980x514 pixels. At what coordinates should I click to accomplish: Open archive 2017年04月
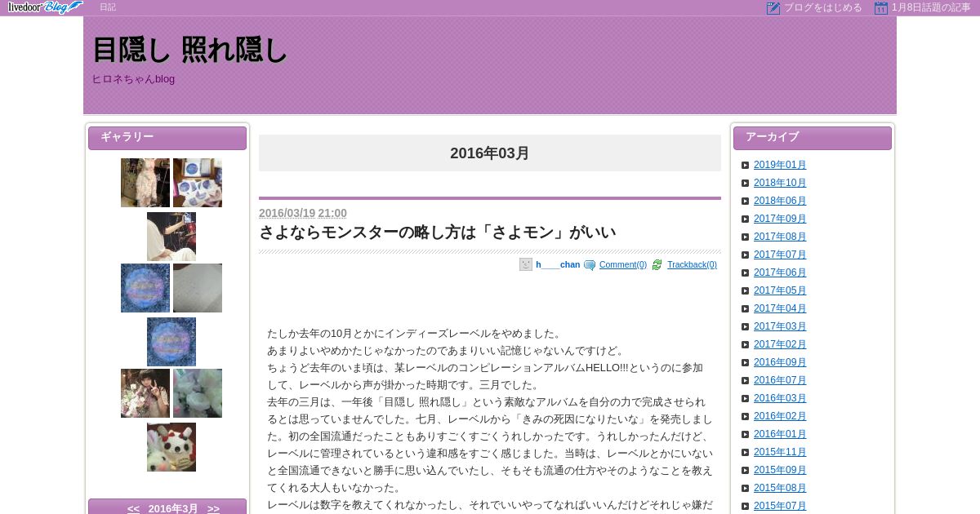click(x=780, y=308)
